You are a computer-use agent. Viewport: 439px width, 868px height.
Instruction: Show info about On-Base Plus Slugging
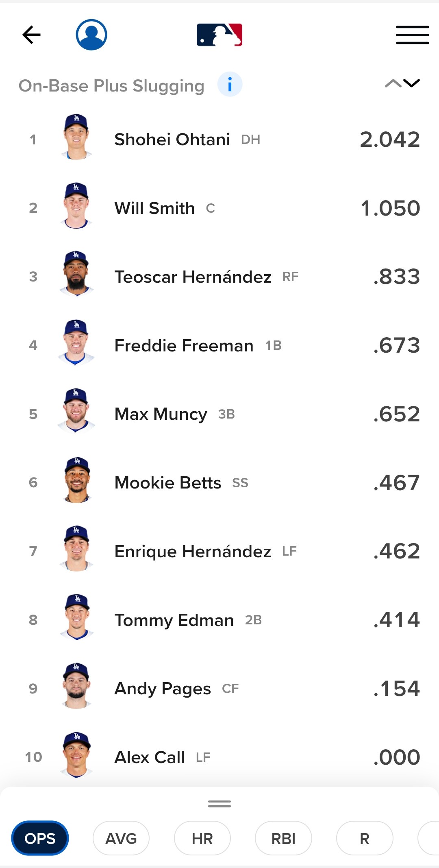point(230,85)
